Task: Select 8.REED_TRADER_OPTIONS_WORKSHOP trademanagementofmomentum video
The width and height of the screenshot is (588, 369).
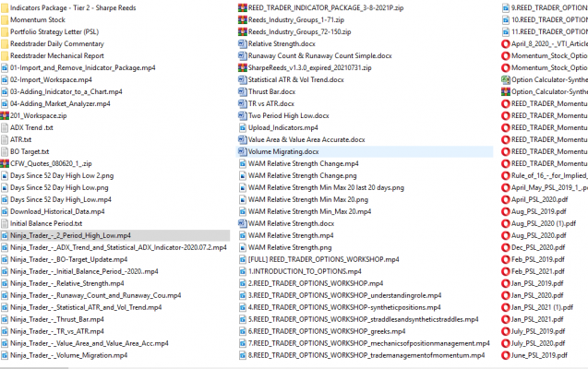Action: pyautogui.click(x=366, y=355)
